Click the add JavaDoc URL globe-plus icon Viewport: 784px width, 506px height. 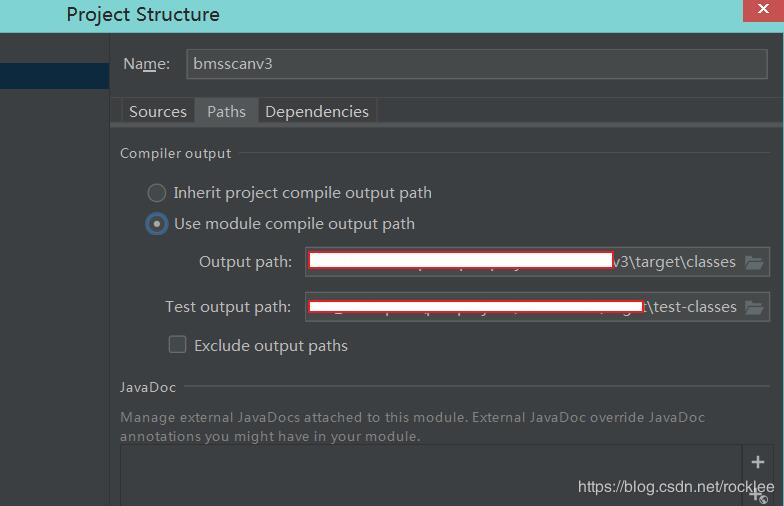click(x=759, y=496)
